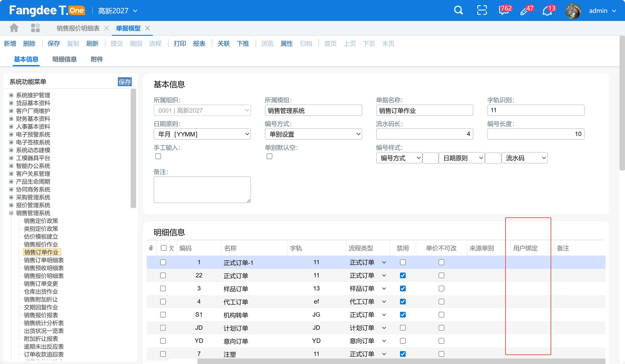
Task: Uncheck 禁用 for 样品订单 row
Action: pos(403,288)
